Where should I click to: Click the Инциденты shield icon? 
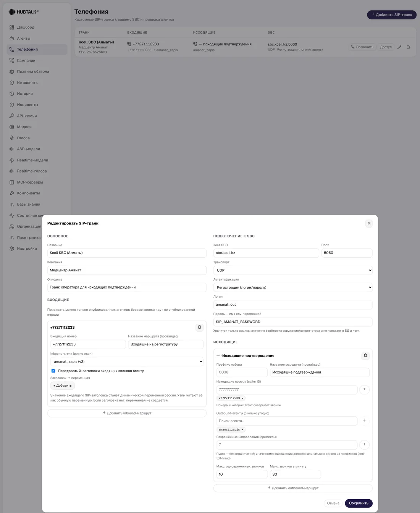click(x=12, y=105)
